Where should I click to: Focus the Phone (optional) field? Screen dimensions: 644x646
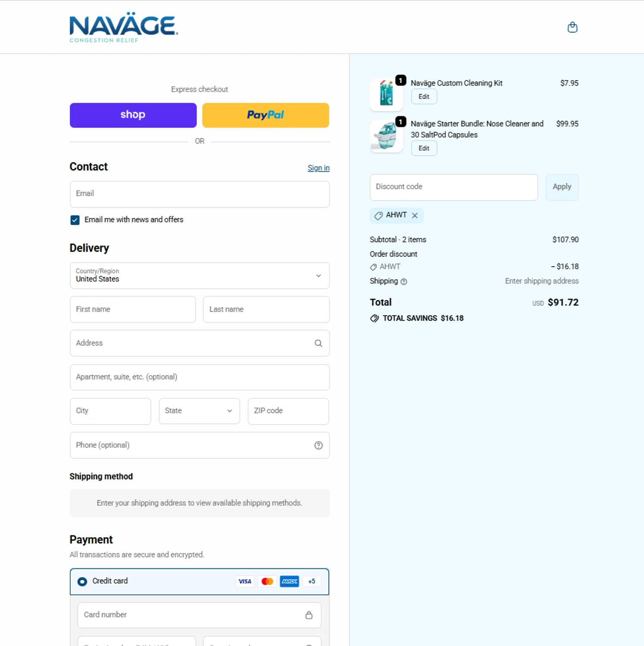(199, 445)
